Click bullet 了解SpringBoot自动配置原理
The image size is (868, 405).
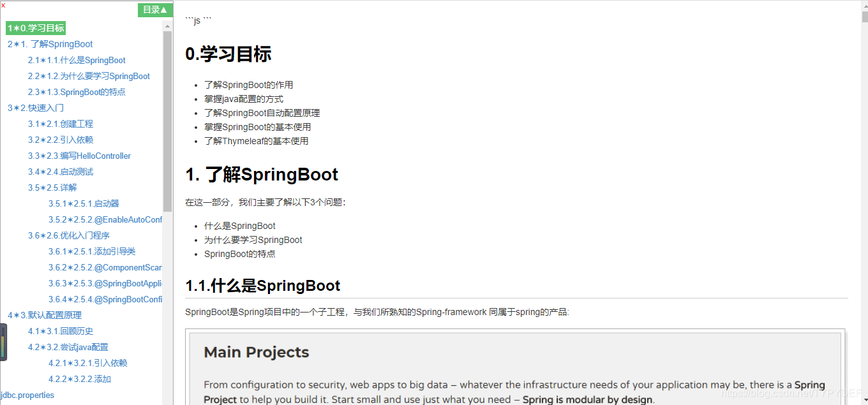coord(262,113)
